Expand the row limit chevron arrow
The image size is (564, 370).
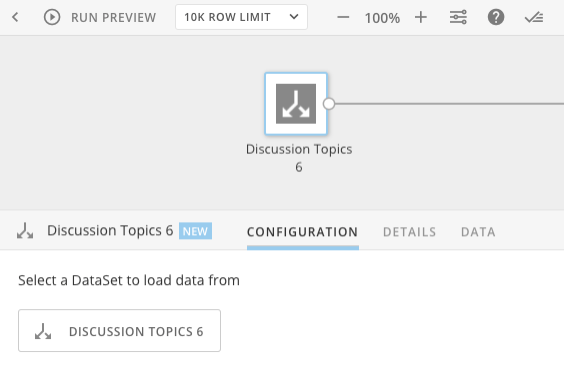coord(294,17)
